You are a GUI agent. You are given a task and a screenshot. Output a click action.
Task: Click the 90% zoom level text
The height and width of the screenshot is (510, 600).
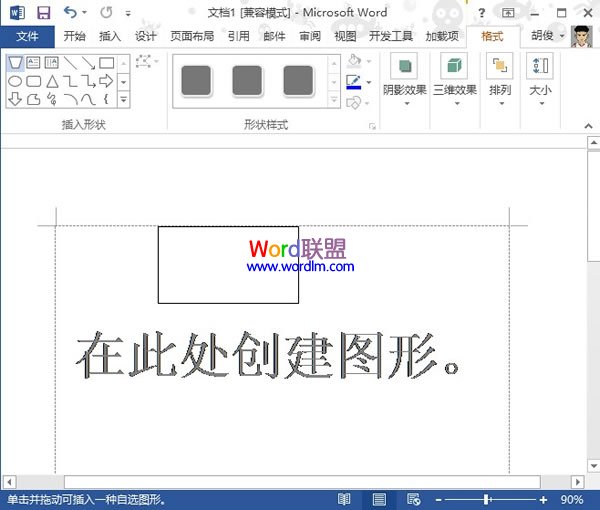click(x=572, y=499)
